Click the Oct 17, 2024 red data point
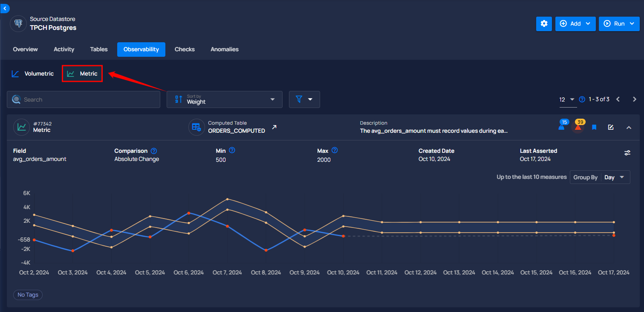Image resolution: width=644 pixels, height=312 pixels. coord(614,235)
